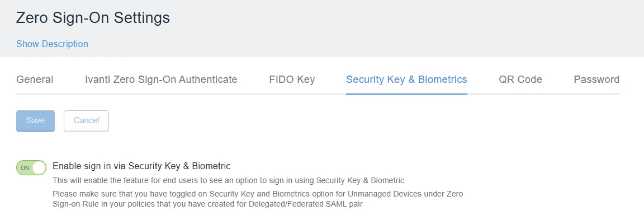Click the white knob of the ON switch
The height and width of the screenshot is (215, 644).
pyautogui.click(x=39, y=168)
